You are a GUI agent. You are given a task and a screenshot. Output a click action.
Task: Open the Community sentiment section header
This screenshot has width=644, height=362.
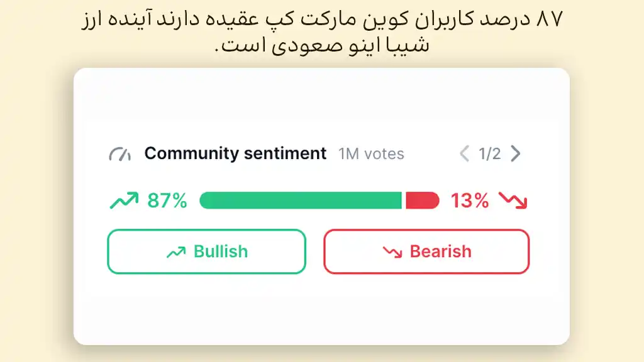click(x=235, y=153)
